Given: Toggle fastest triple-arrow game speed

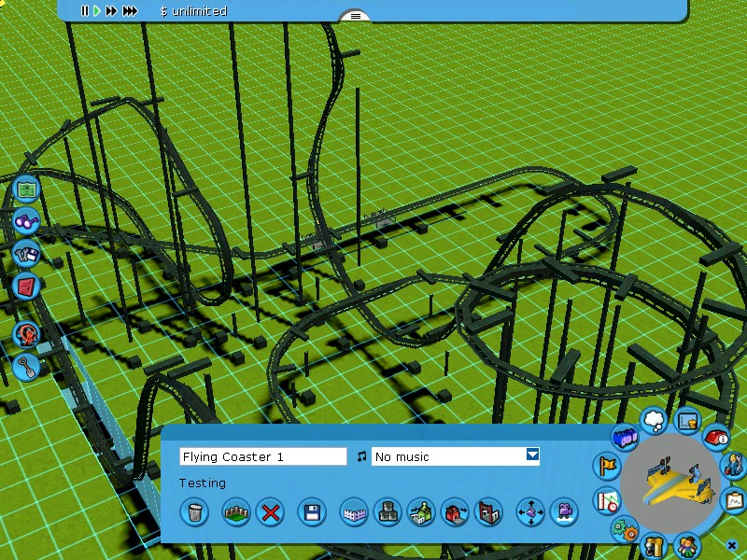Looking at the screenshot, I should coord(131,11).
